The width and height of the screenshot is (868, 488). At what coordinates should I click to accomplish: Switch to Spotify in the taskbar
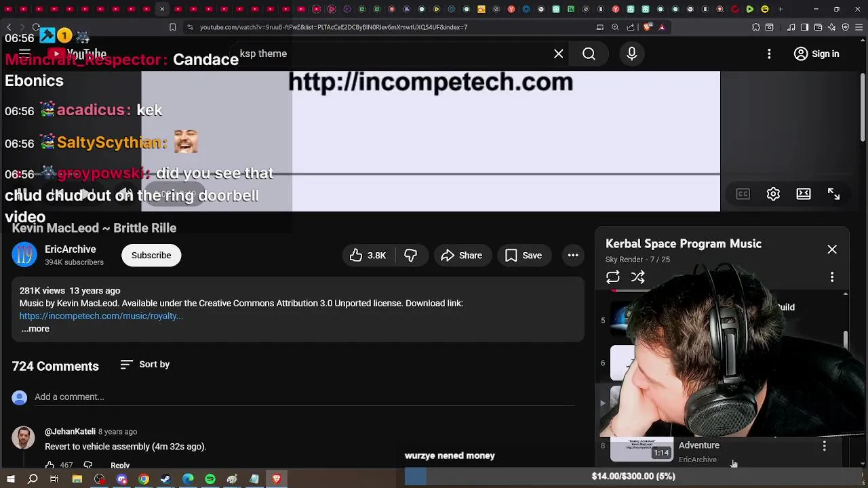coord(210,479)
